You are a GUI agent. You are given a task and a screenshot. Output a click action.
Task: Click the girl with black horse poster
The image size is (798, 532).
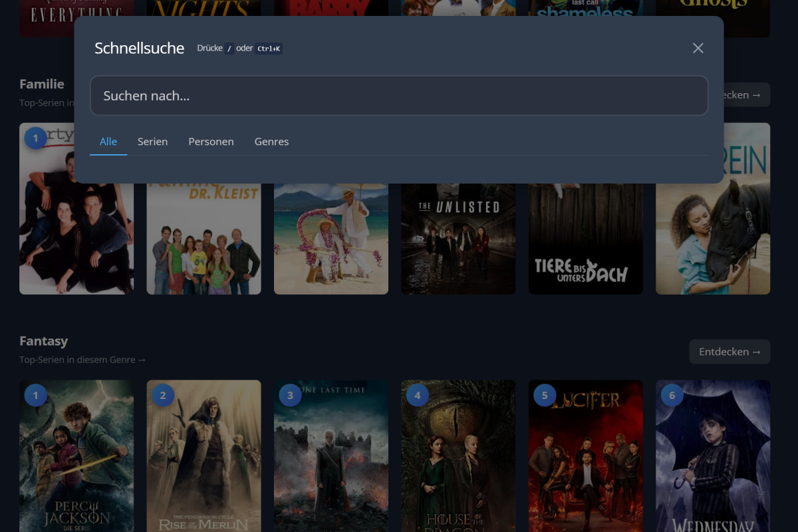713,239
